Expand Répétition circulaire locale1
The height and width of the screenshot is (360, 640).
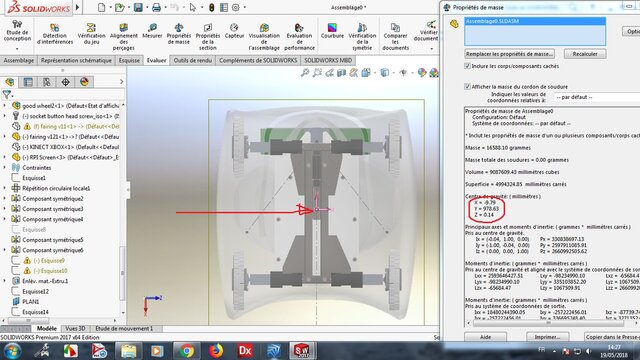[x=5, y=188]
